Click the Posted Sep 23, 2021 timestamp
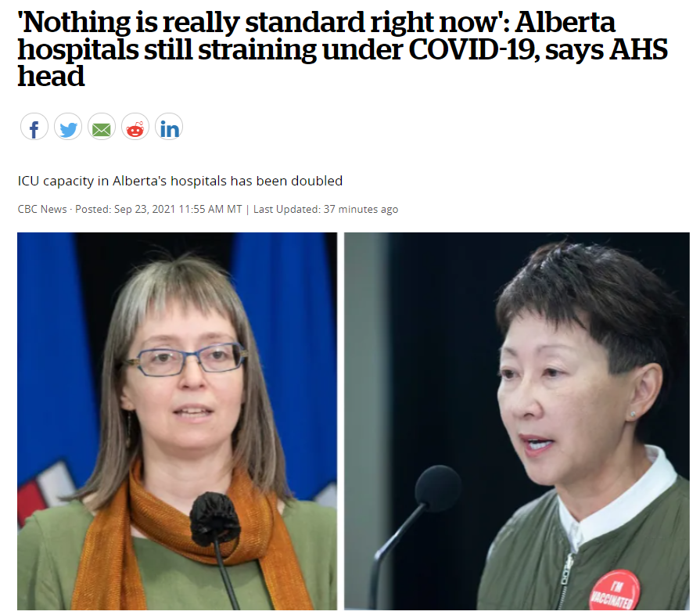 [x=159, y=209]
